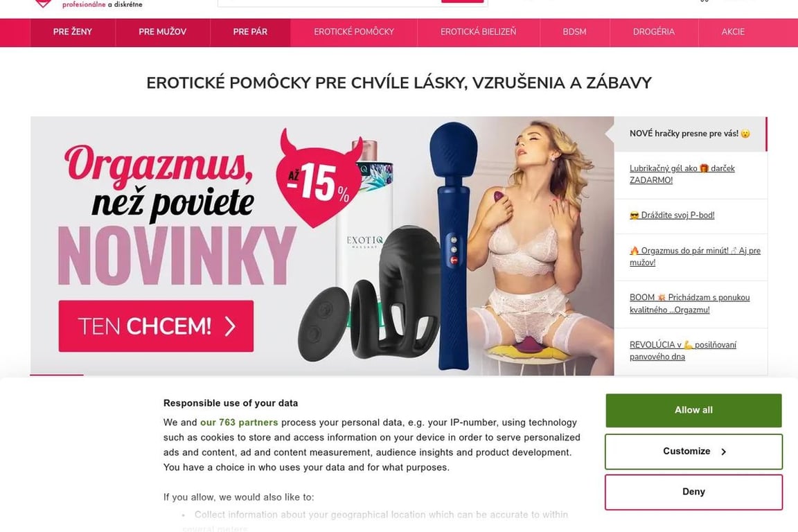Click the search input field at top
Screen dimensions: 798x532
pyautogui.click(x=329, y=3)
